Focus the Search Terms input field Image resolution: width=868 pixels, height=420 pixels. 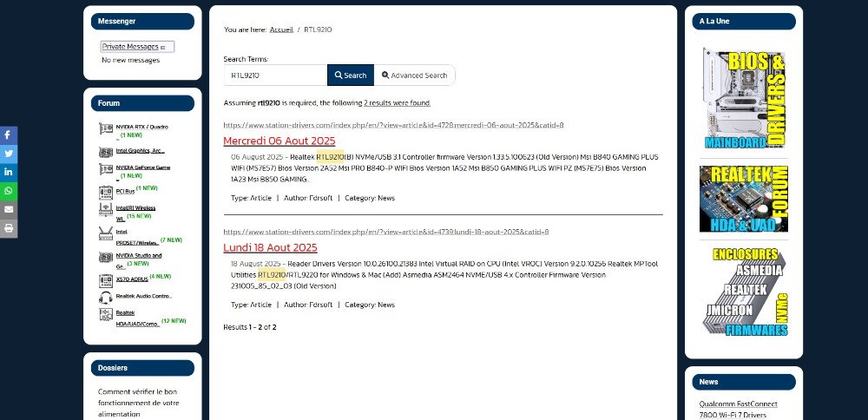tap(276, 75)
